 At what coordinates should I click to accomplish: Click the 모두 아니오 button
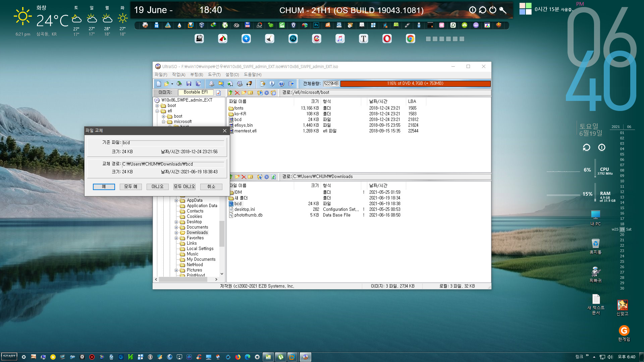(184, 187)
